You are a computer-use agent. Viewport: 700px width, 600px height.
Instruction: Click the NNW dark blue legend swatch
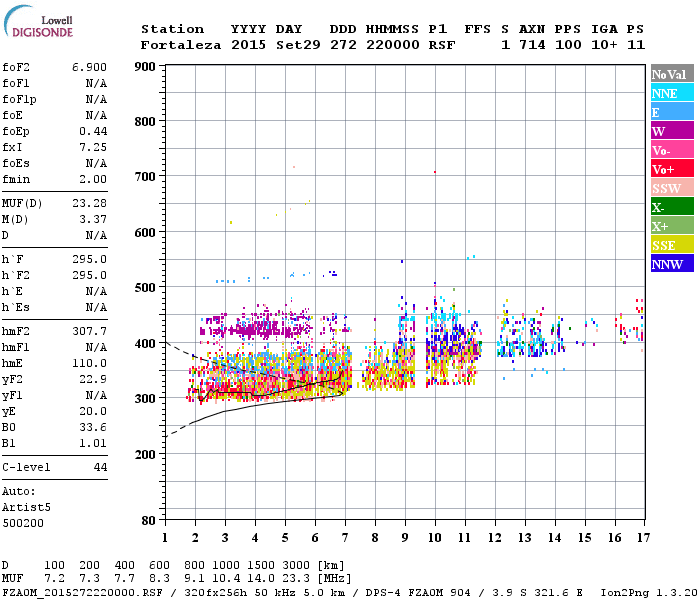pyautogui.click(x=672, y=263)
